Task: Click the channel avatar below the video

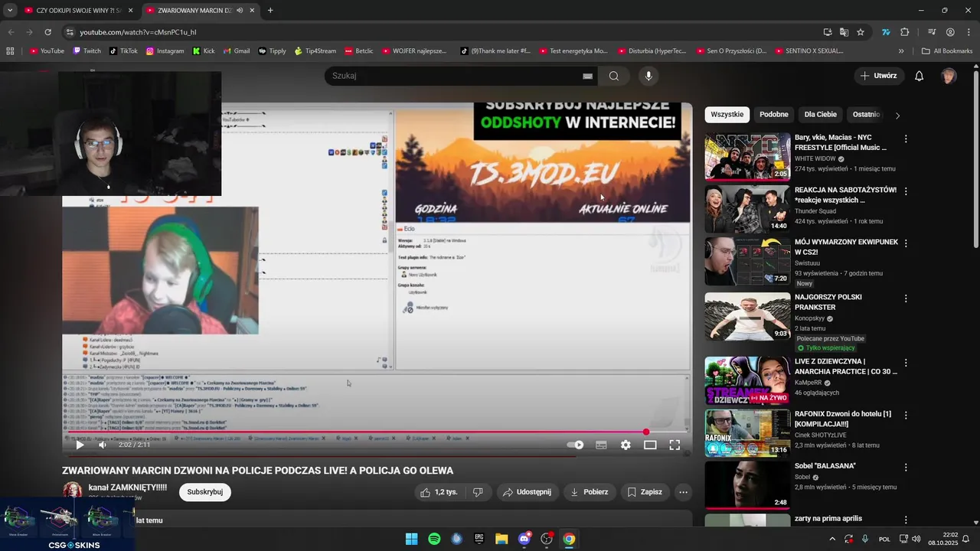Action: 73,491
